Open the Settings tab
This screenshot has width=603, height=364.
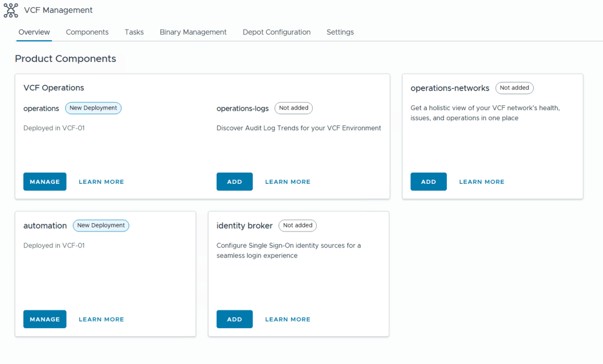340,32
